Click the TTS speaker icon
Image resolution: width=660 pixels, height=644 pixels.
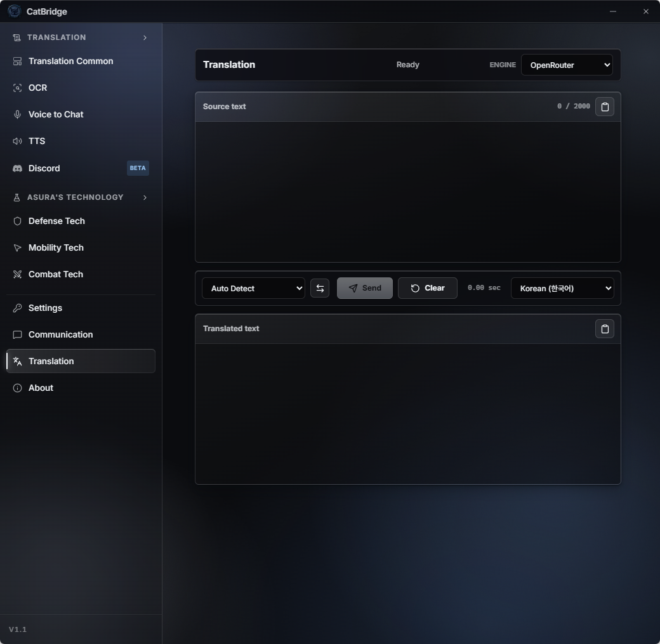pyautogui.click(x=17, y=141)
